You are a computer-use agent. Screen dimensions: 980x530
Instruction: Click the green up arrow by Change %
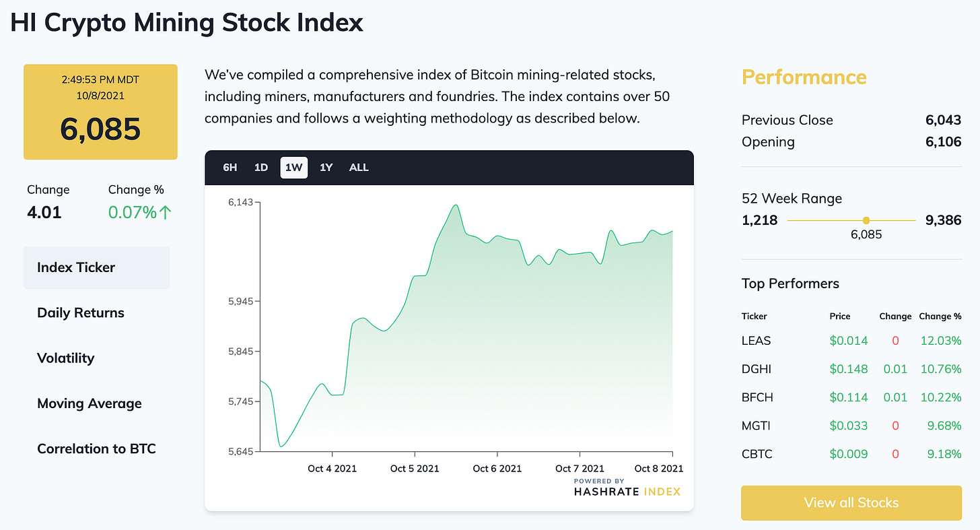pos(166,213)
